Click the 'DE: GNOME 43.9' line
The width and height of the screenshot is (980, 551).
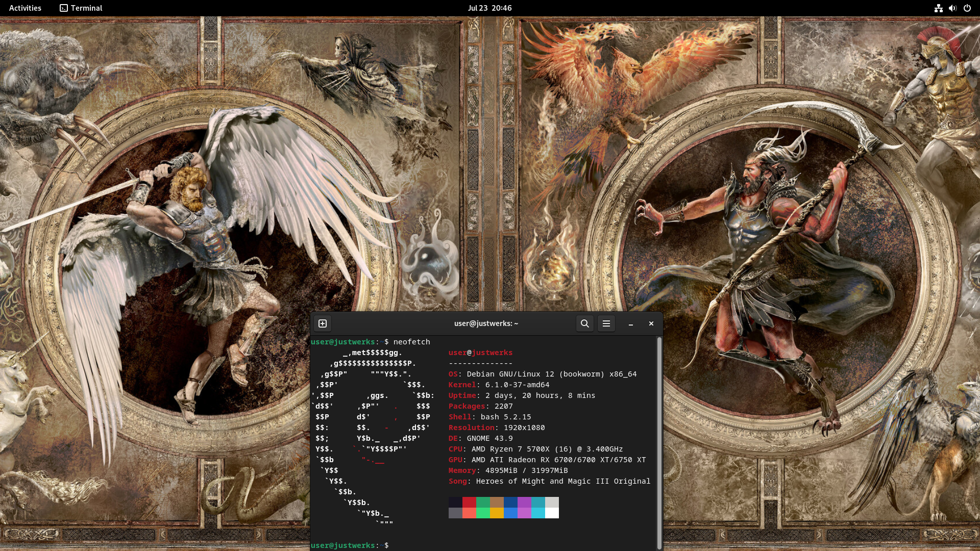[480, 438]
